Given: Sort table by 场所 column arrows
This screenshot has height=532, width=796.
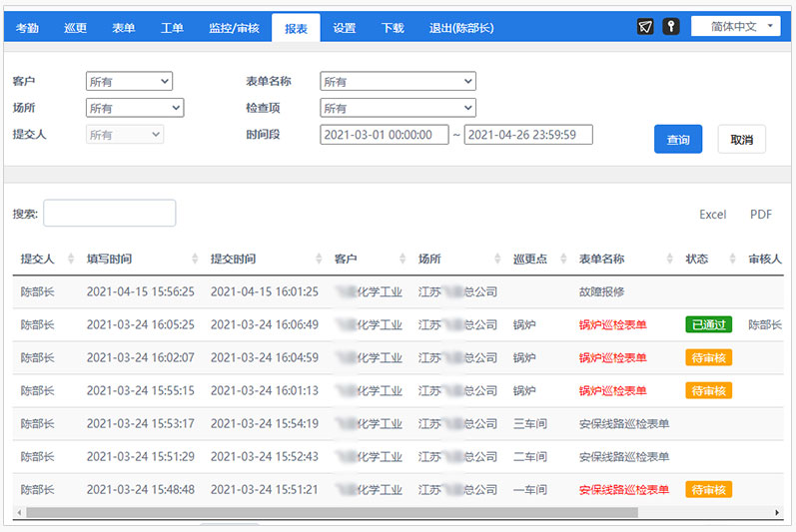Looking at the screenshot, I should (x=496, y=260).
